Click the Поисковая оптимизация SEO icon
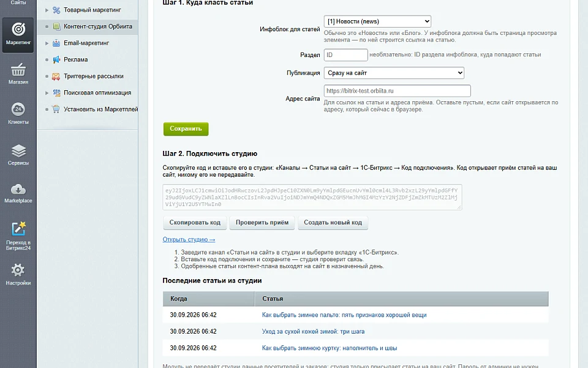This screenshot has width=588, height=368. point(56,93)
